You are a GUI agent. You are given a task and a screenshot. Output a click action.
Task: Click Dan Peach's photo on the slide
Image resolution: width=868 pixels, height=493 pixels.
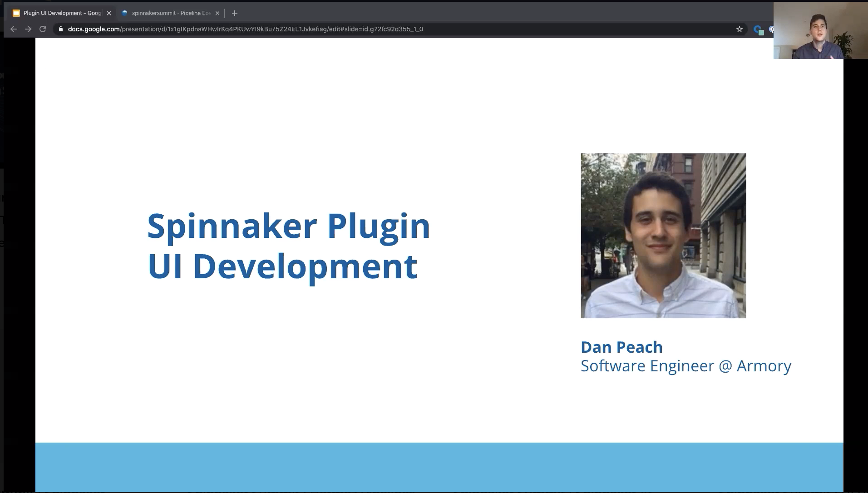663,236
